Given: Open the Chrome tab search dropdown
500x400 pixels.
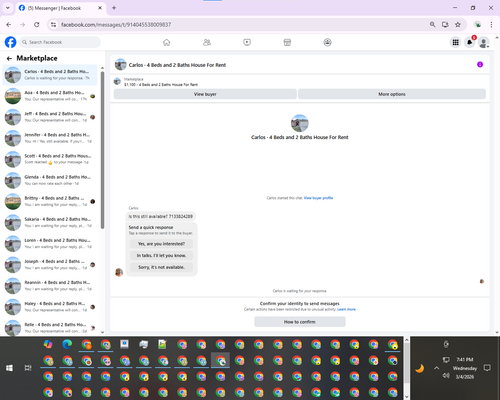Looking at the screenshot, I should pos(8,8).
